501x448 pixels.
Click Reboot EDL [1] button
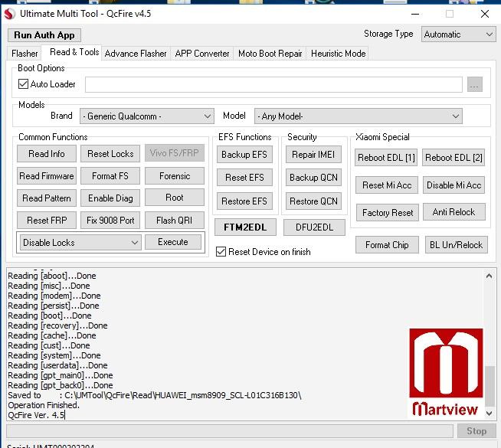coord(386,158)
